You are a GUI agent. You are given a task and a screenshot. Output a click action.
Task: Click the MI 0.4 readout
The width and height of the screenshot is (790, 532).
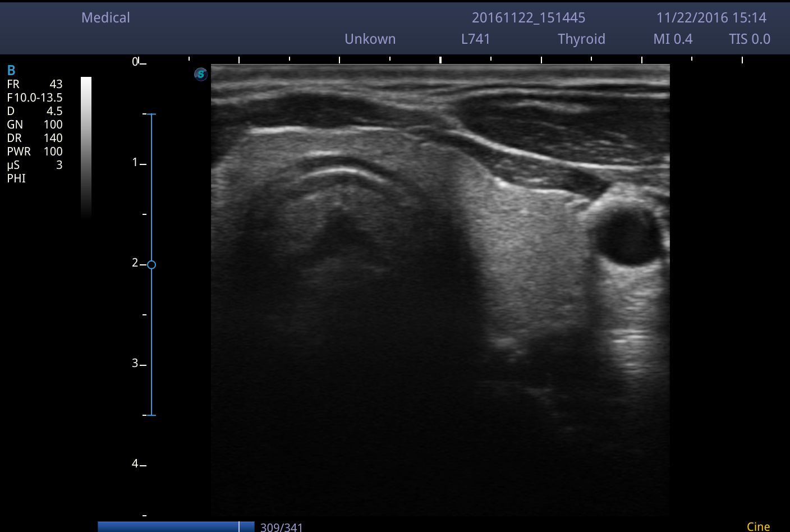coord(673,39)
